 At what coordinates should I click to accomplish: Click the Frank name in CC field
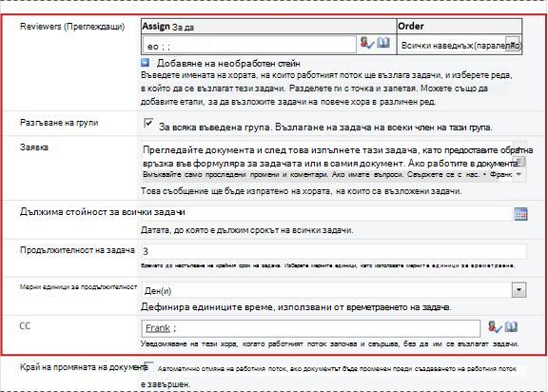(158, 328)
